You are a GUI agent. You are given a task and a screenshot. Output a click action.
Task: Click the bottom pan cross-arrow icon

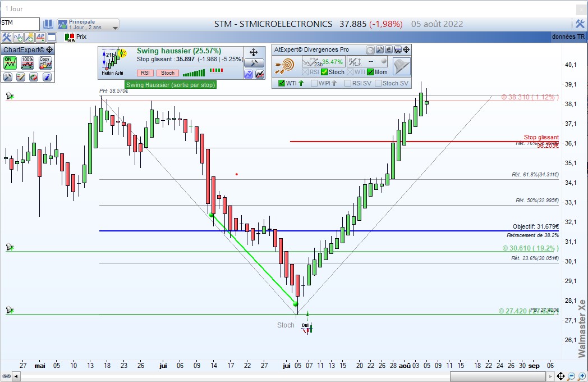coord(561,376)
